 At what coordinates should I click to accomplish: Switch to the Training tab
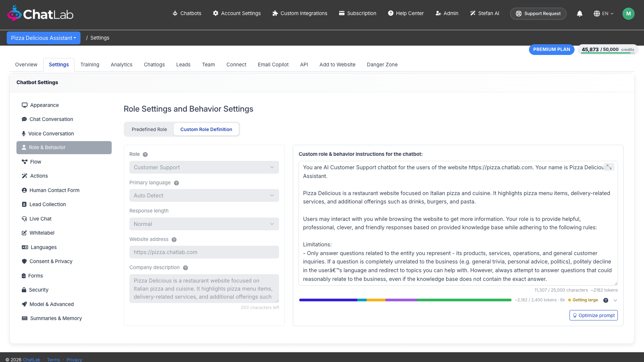point(90,65)
